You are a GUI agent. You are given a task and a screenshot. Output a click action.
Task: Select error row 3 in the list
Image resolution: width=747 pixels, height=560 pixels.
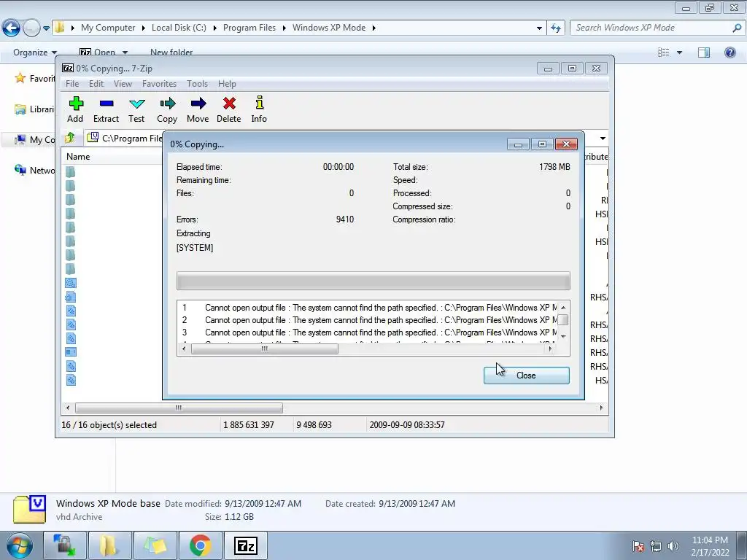[366, 332]
